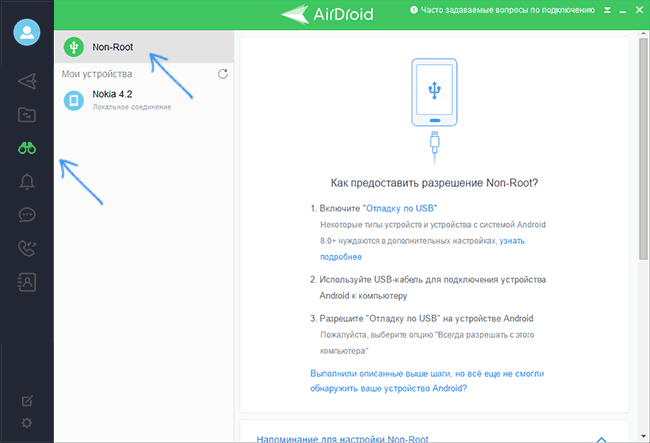Click the Non-Root reminder section heading
The height and width of the screenshot is (443, 650).
point(342,439)
